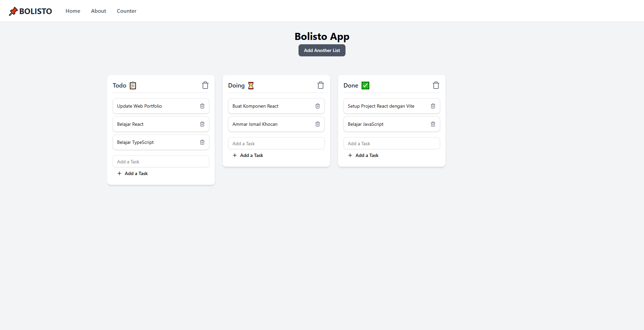The width and height of the screenshot is (644, 330).
Task: Delete Setup Project React dengan Vite task
Action: pos(433,106)
